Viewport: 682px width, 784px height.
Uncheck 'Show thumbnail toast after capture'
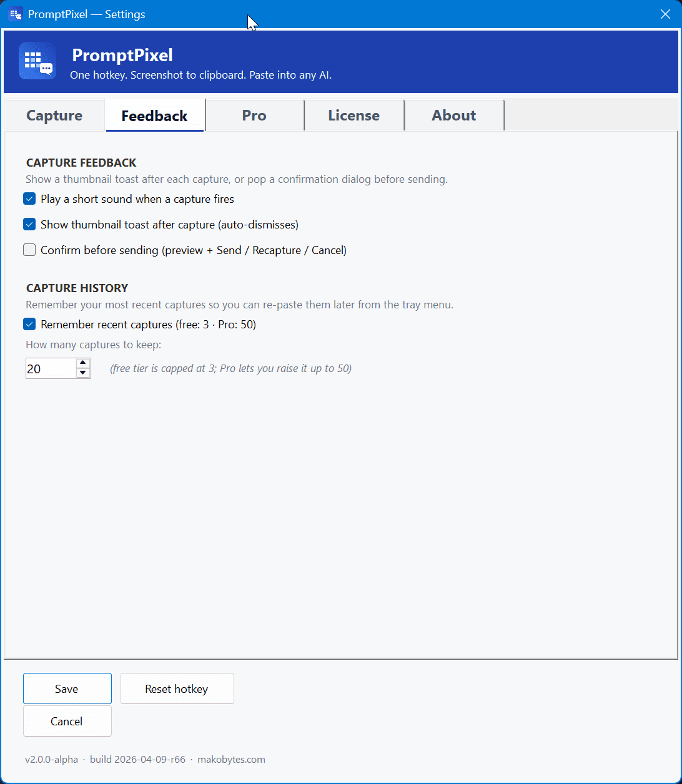(x=29, y=223)
